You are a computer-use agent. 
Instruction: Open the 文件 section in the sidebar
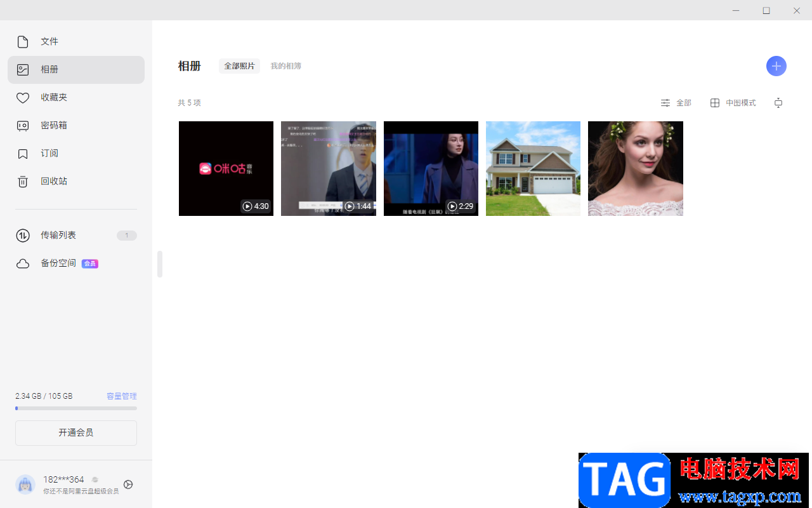point(76,42)
